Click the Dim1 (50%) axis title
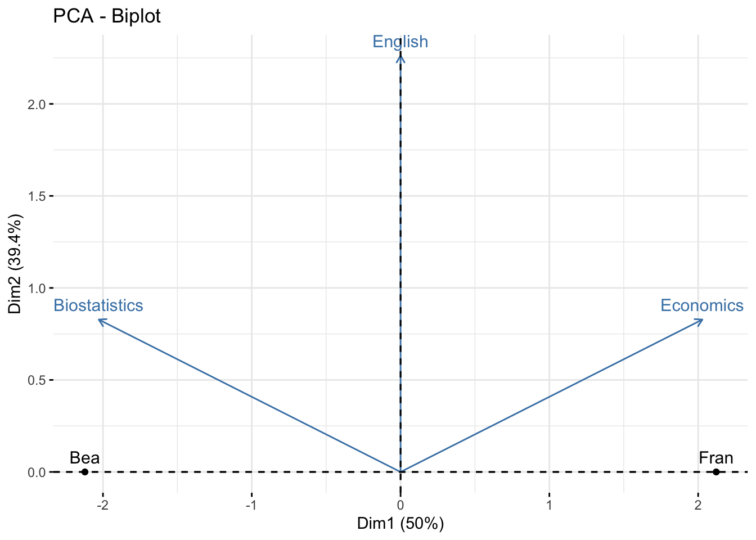The height and width of the screenshot is (540, 756). point(400,524)
